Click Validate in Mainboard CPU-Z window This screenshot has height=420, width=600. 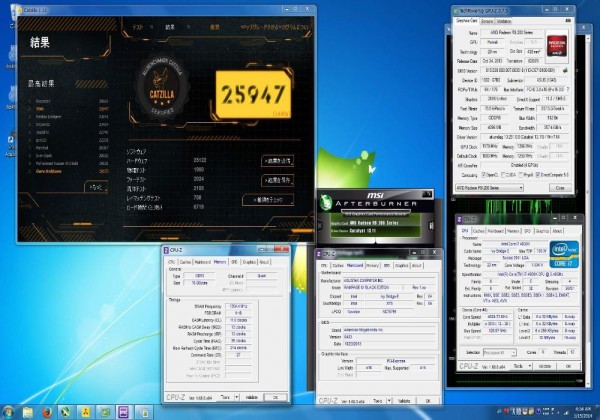(404, 401)
